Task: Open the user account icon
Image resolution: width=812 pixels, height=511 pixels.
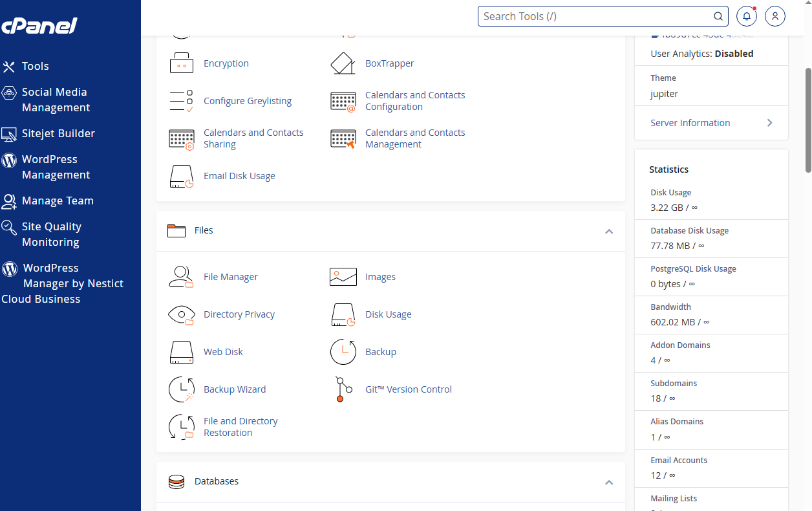Action: point(775,16)
